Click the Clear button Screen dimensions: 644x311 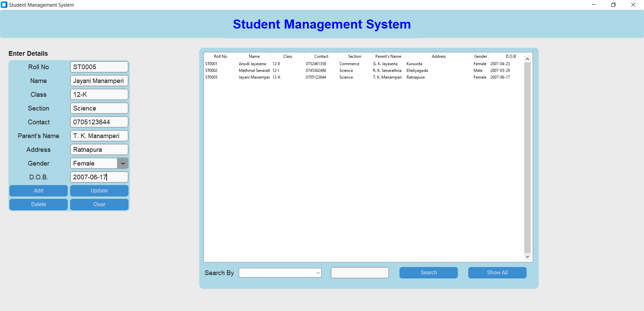click(x=99, y=204)
